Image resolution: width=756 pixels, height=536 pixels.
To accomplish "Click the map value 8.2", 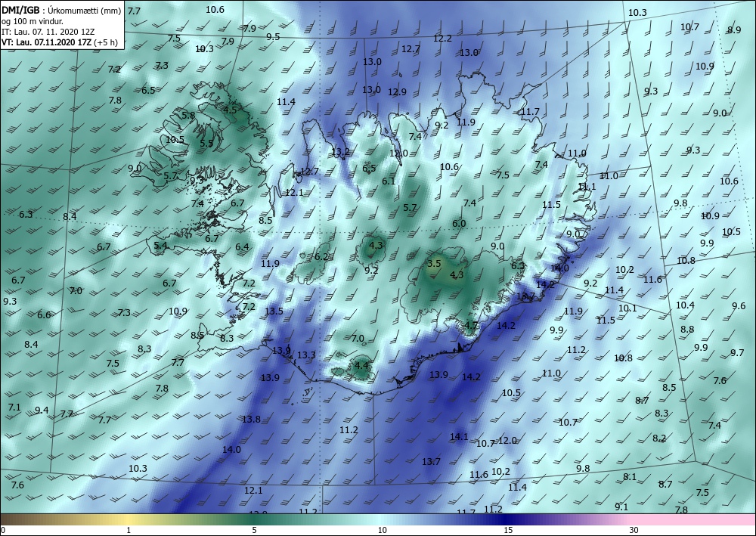I will click(x=659, y=438).
